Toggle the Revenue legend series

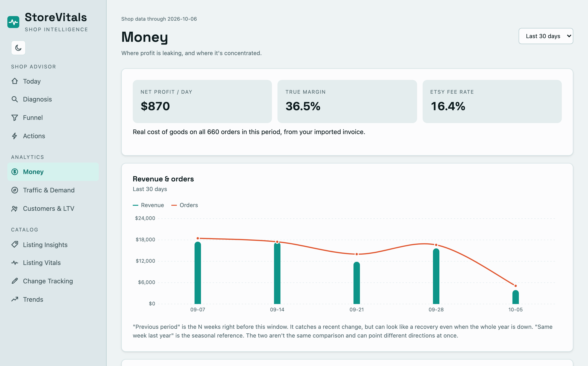pyautogui.click(x=148, y=205)
